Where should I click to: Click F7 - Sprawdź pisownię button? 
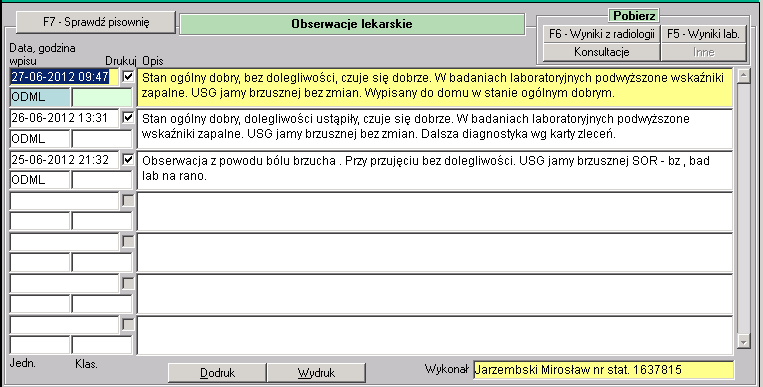tap(96, 22)
